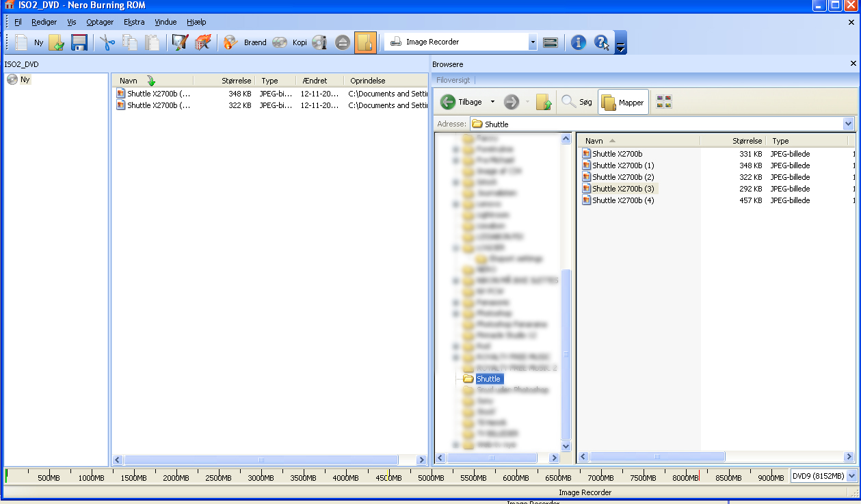The width and height of the screenshot is (861, 504).
Task: Click the scissors cut icon
Action: pos(107,42)
